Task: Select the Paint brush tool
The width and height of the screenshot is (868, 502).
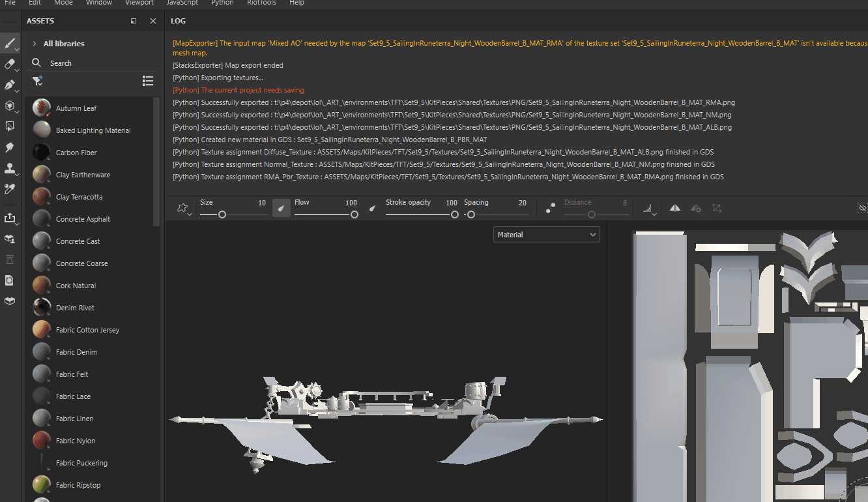Action: coord(10,44)
